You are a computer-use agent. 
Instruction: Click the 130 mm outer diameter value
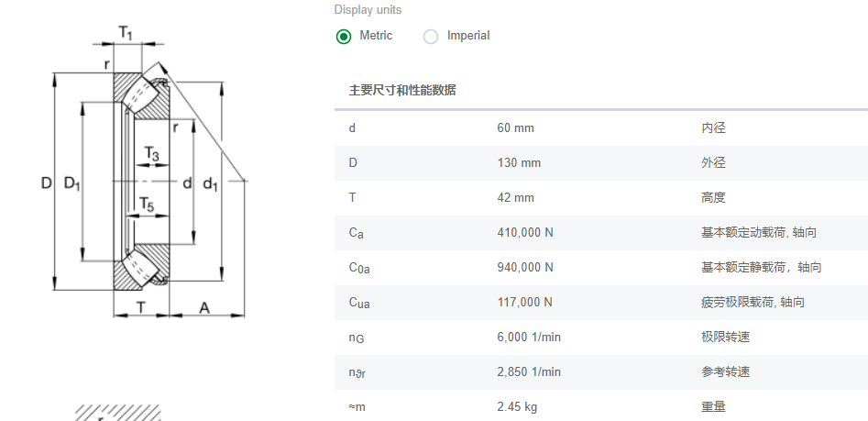pos(519,162)
